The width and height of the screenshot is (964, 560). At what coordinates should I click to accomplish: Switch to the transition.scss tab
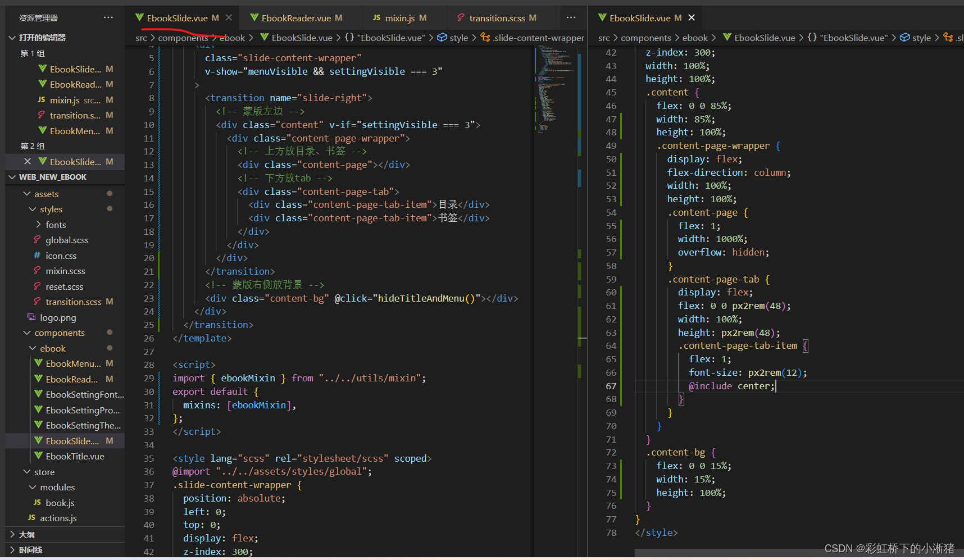pos(497,18)
